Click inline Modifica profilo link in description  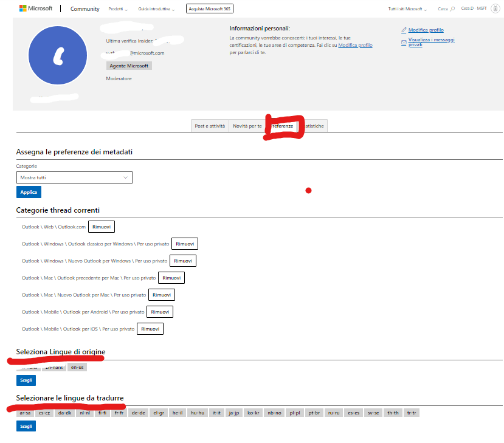(355, 45)
